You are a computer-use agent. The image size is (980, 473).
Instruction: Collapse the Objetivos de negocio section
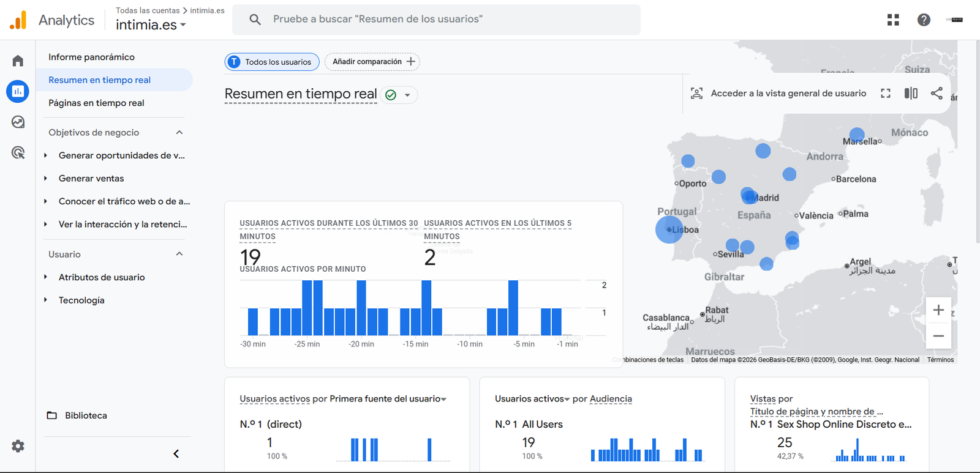coord(179,132)
